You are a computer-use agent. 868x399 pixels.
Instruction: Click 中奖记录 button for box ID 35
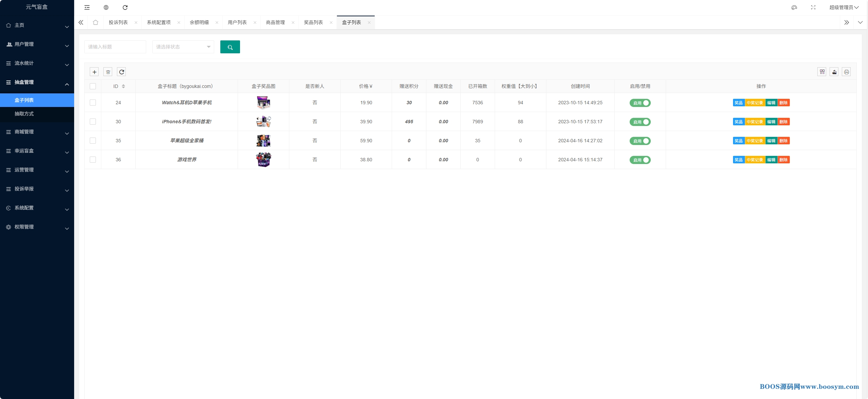pos(755,141)
